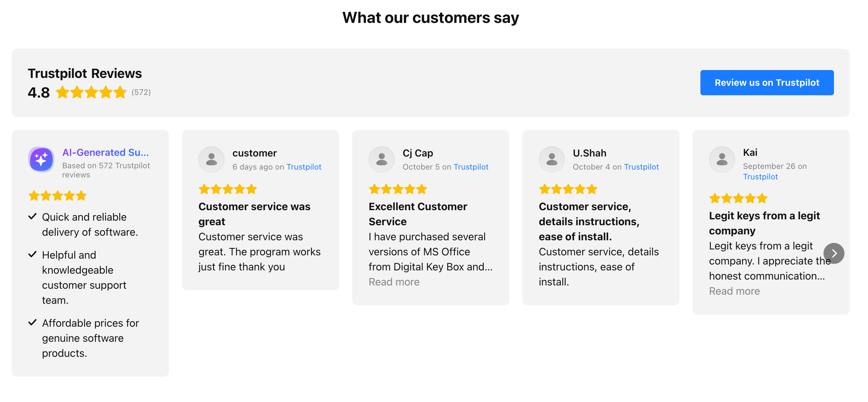Viewport: 868px width, 402px height.
Task: Click Kai's profile avatar icon
Action: pyautogui.click(x=722, y=159)
